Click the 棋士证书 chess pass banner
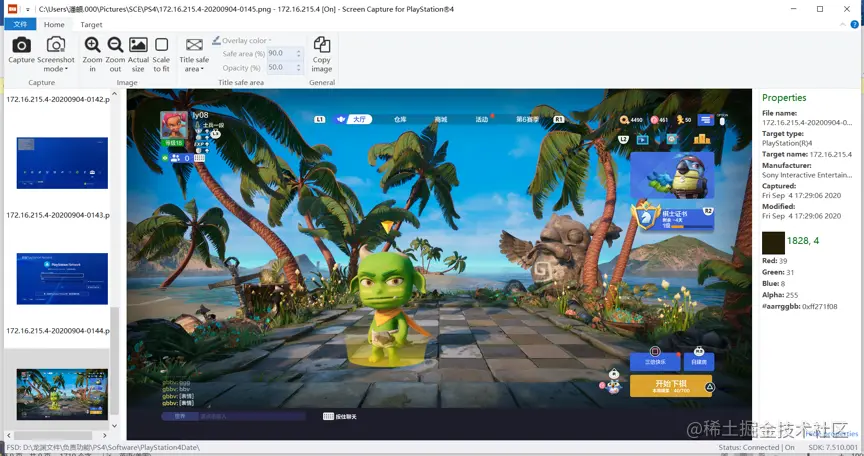 (673, 216)
